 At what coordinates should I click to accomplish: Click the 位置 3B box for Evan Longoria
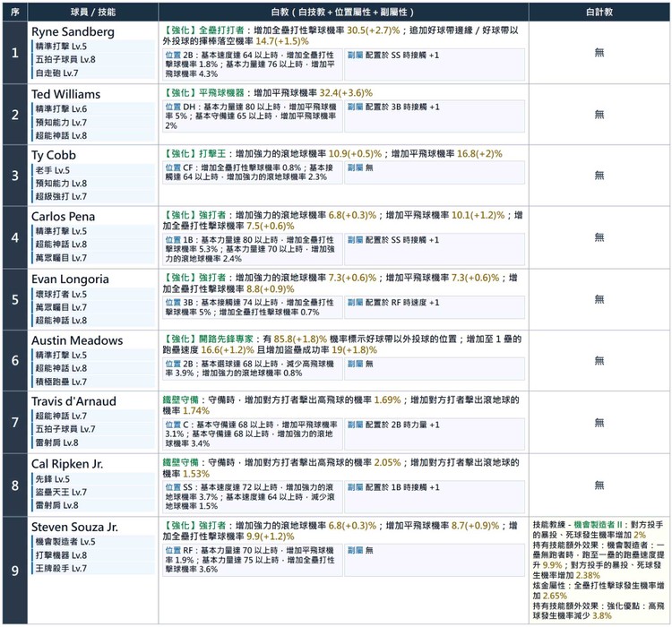click(x=253, y=307)
